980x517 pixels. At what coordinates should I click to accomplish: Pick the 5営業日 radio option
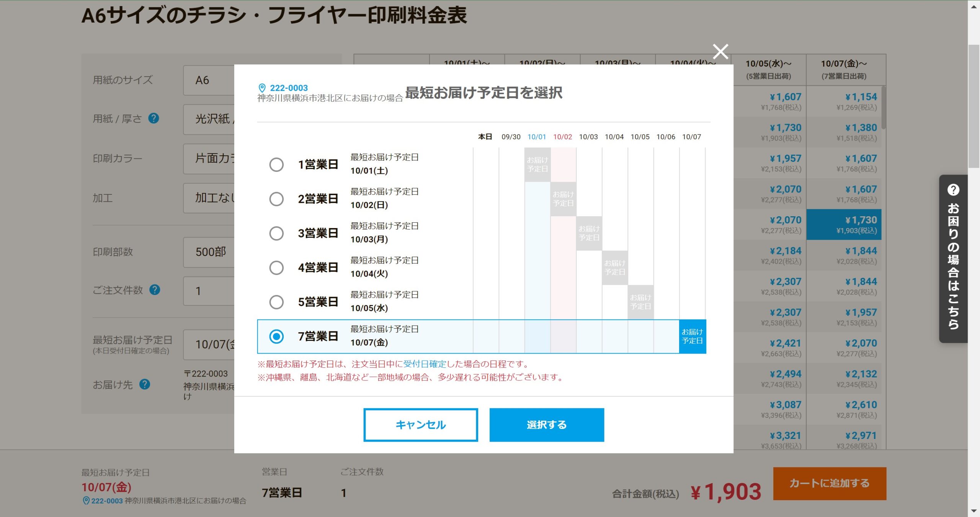276,302
